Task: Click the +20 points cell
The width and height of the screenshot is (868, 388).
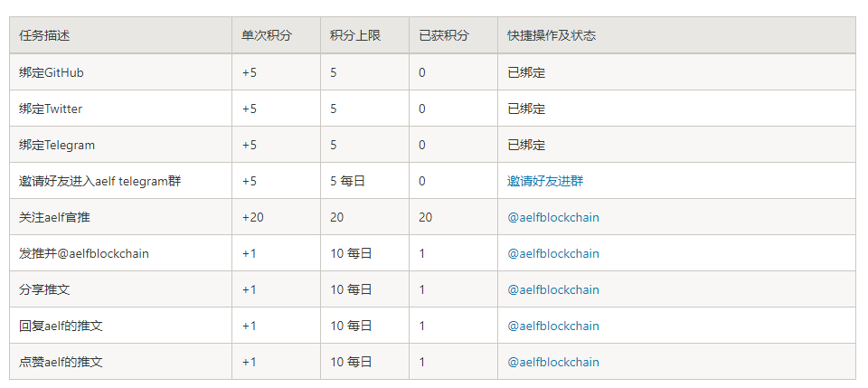Action: click(252, 217)
